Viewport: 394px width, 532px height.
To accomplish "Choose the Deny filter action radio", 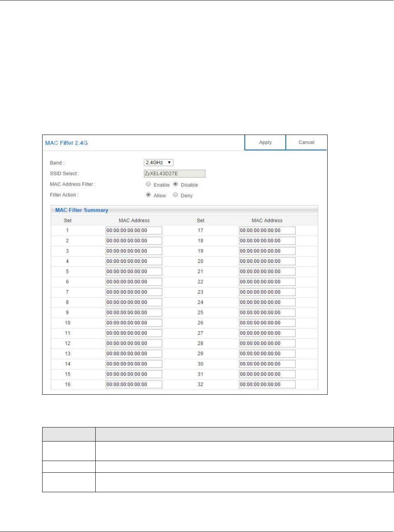I will pos(176,195).
